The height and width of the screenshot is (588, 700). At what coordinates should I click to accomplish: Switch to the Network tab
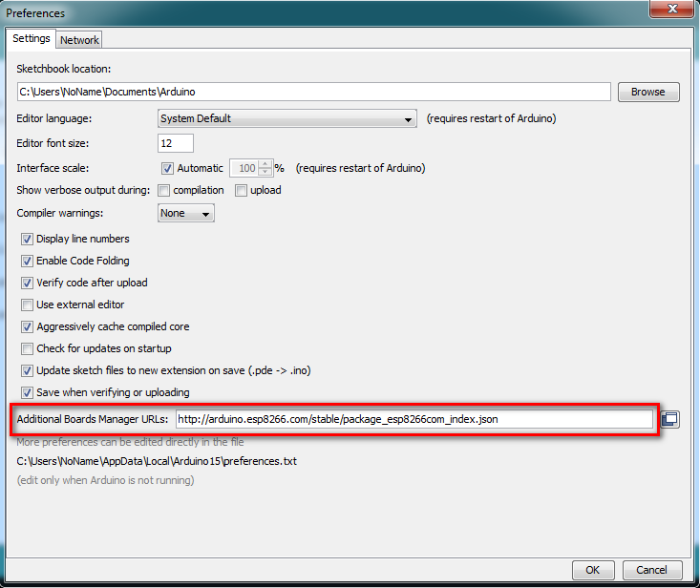tap(79, 40)
